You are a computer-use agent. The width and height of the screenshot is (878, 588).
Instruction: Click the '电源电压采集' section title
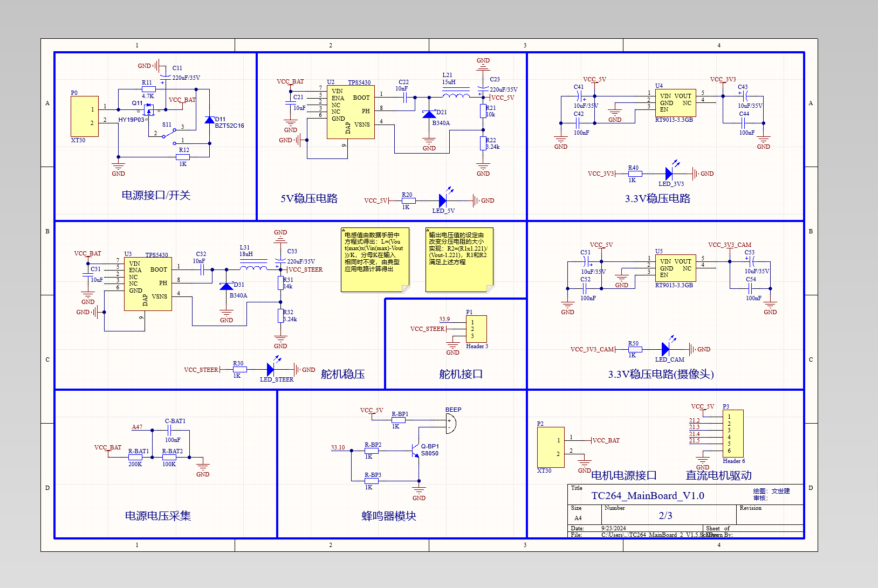click(158, 516)
